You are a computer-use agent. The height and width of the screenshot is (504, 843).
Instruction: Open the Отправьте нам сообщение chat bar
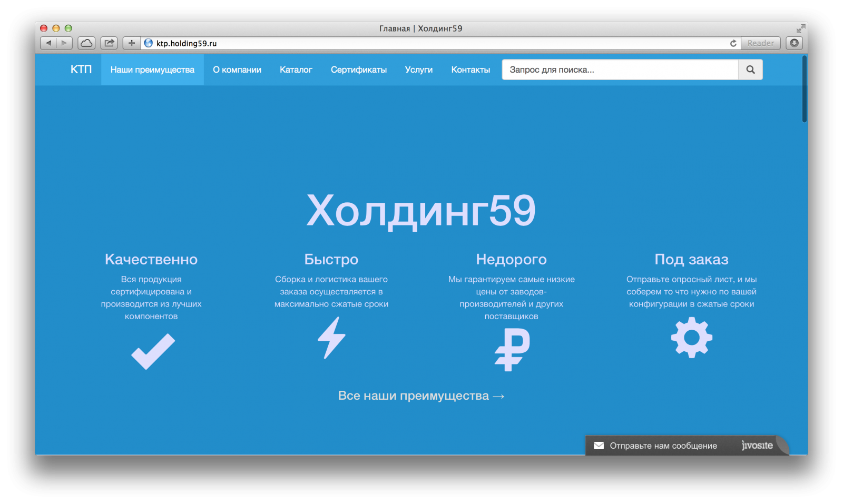[x=687, y=446]
